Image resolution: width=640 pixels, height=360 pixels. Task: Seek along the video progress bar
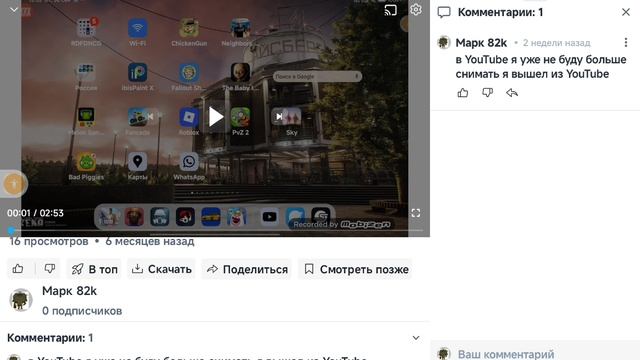(x=215, y=231)
